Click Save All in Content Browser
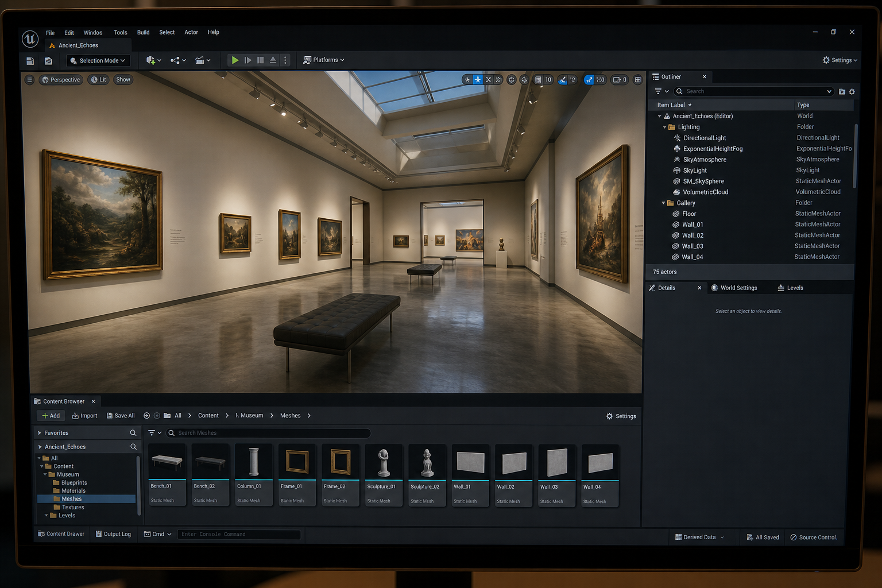Screen dimensions: 882x588 point(121,416)
